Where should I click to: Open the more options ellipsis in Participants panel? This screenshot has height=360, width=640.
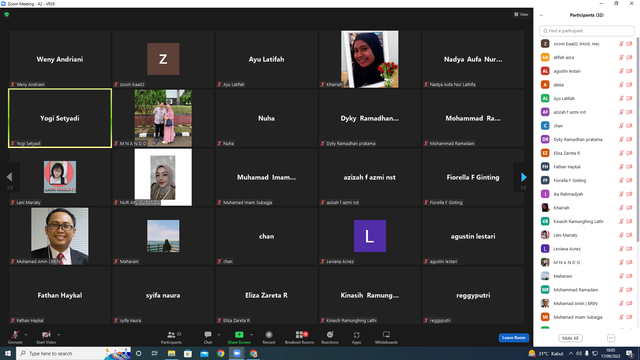click(611, 338)
